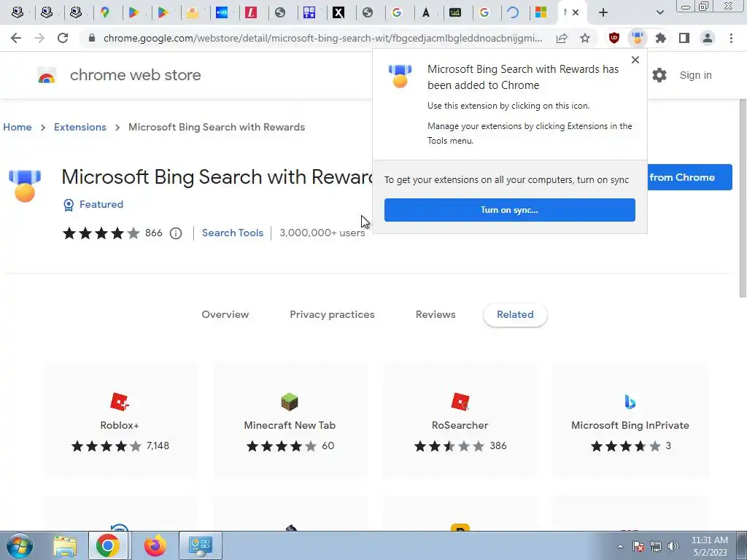Click the Remove from Chrome button
The width and height of the screenshot is (747, 560).
(689, 177)
